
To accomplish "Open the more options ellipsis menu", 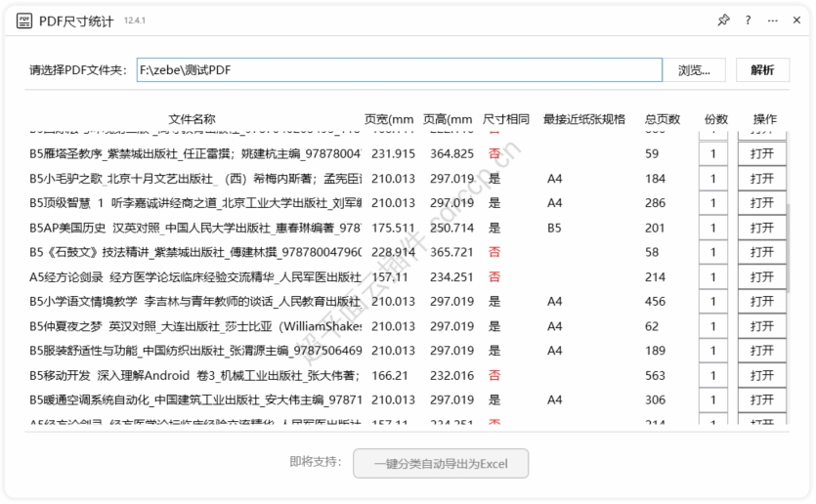I will [773, 21].
